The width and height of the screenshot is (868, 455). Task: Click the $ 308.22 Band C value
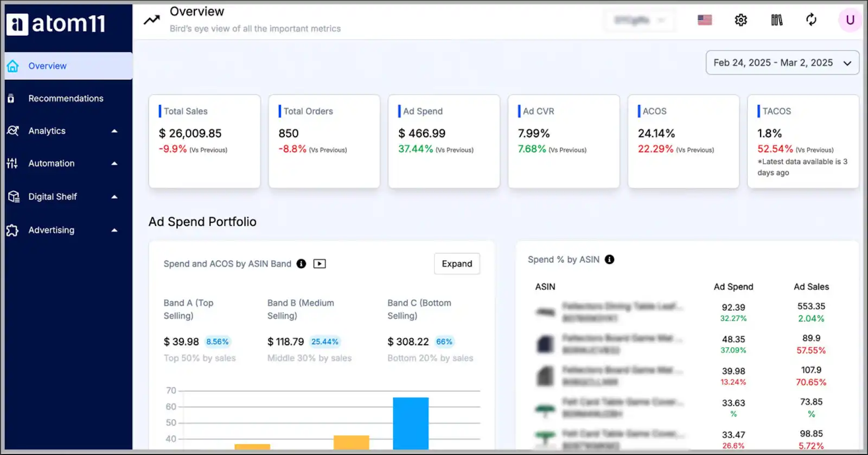[x=408, y=342]
